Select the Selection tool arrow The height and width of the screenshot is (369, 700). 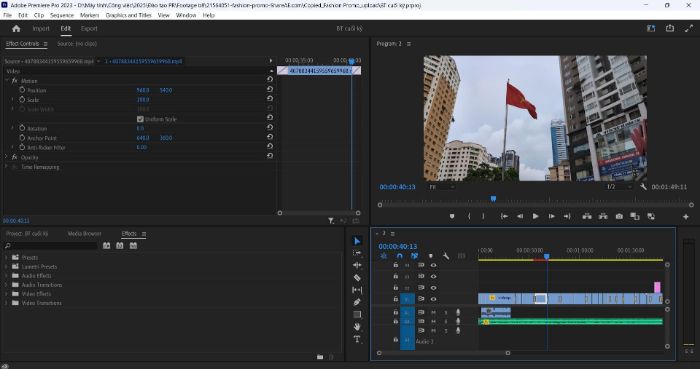pos(357,241)
